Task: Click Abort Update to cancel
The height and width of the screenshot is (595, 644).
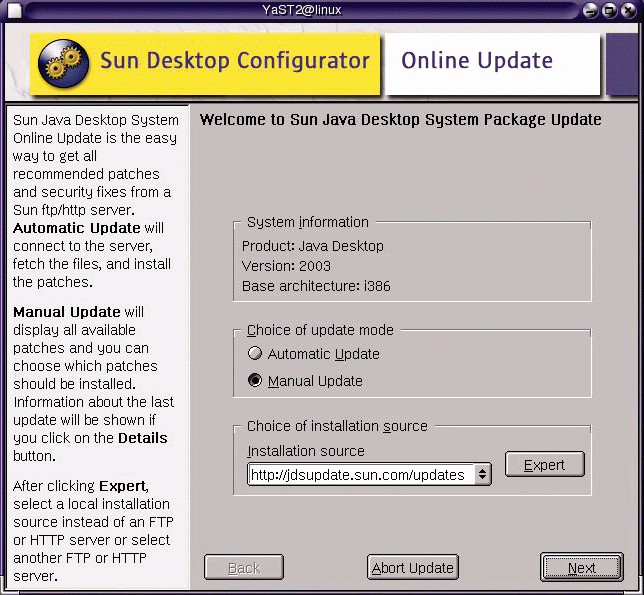Action: [412, 568]
